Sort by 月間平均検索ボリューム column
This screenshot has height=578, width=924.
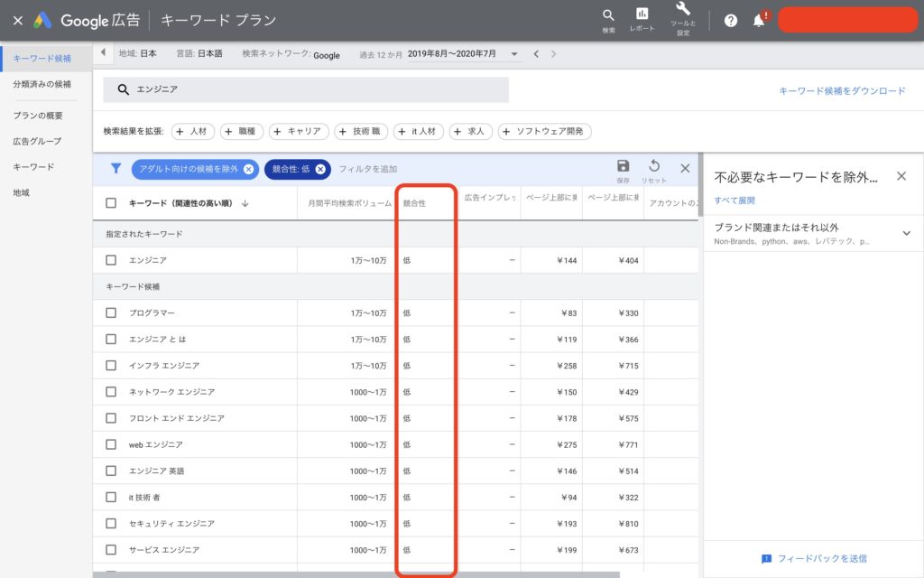point(349,203)
